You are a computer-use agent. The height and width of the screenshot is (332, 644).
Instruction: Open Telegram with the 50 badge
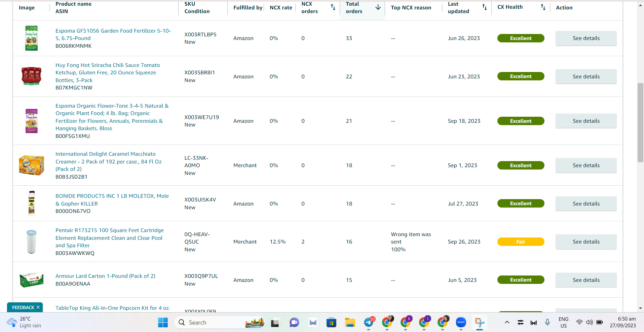point(369,322)
